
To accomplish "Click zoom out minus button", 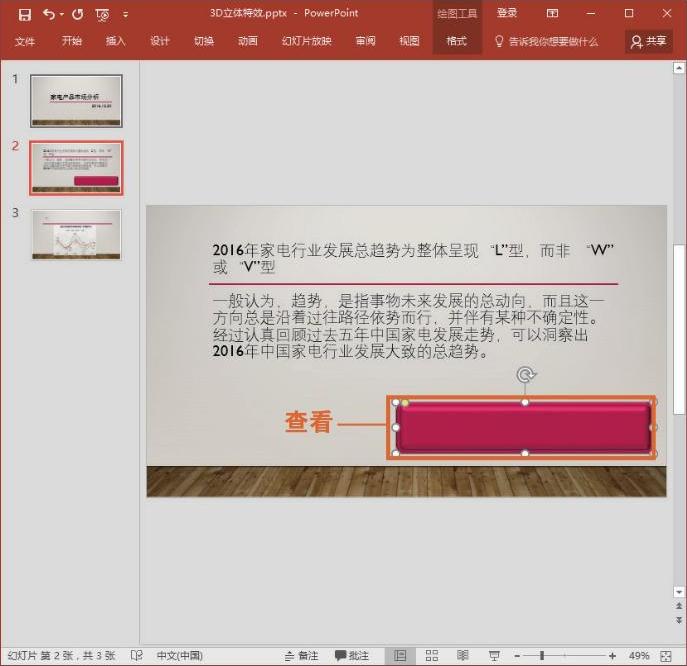I will tap(517, 656).
